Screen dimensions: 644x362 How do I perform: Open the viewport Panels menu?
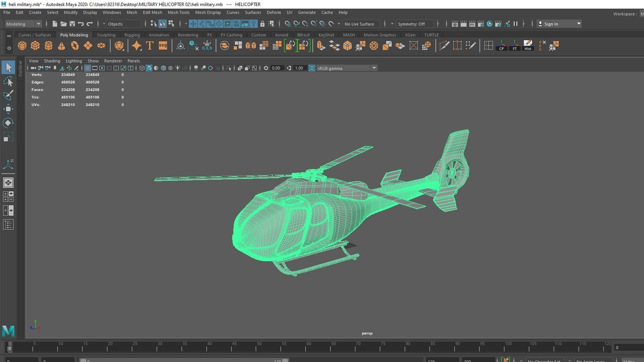[x=133, y=61]
